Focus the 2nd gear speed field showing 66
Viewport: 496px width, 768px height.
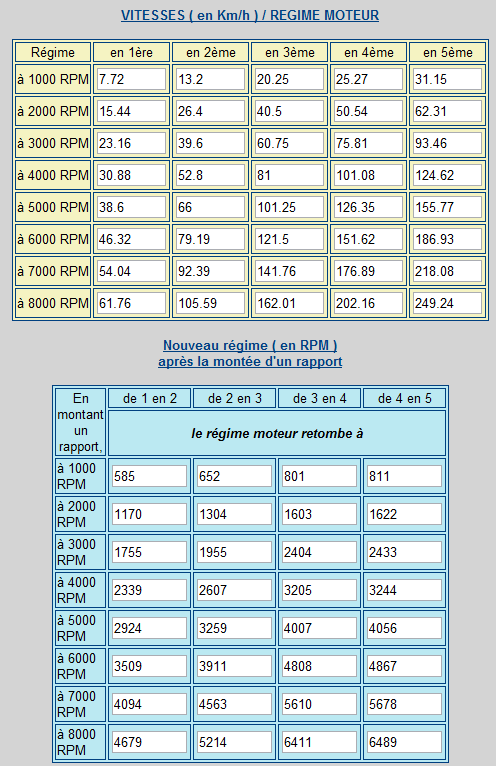211,207
